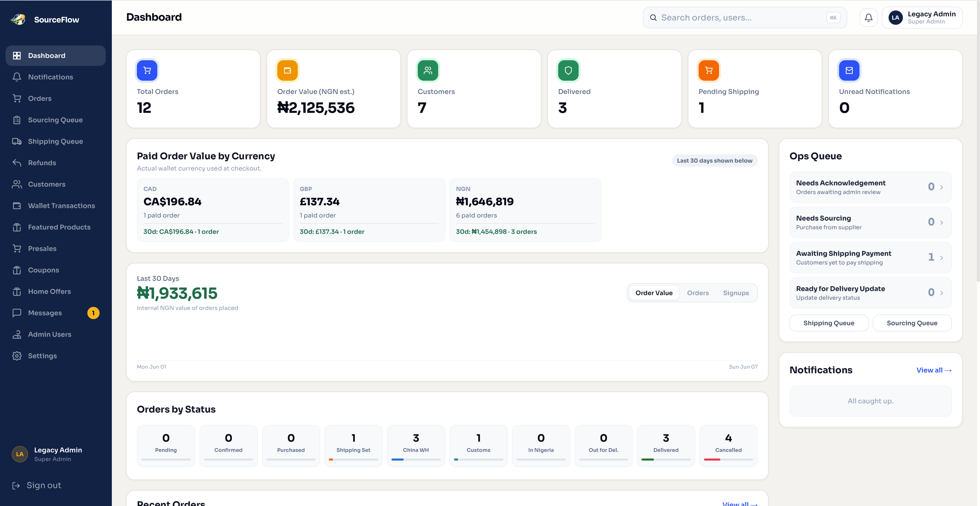Click the Orders cart icon in sidebar
The height and width of the screenshot is (506, 980).
17,98
